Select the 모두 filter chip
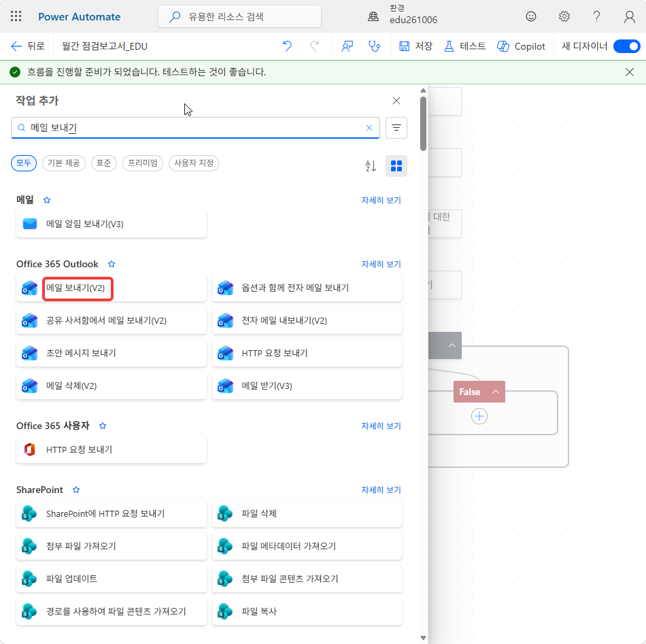The width and height of the screenshot is (646, 644). (24, 163)
